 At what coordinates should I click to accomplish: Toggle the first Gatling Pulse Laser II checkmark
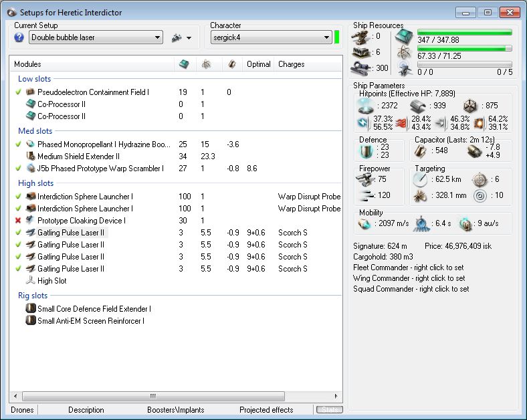coord(19,233)
